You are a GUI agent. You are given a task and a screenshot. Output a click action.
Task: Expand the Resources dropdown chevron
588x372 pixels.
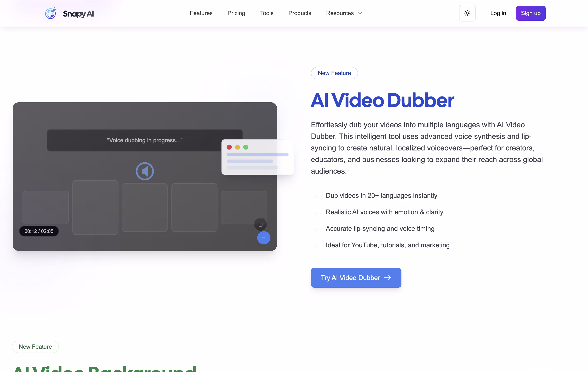(360, 13)
